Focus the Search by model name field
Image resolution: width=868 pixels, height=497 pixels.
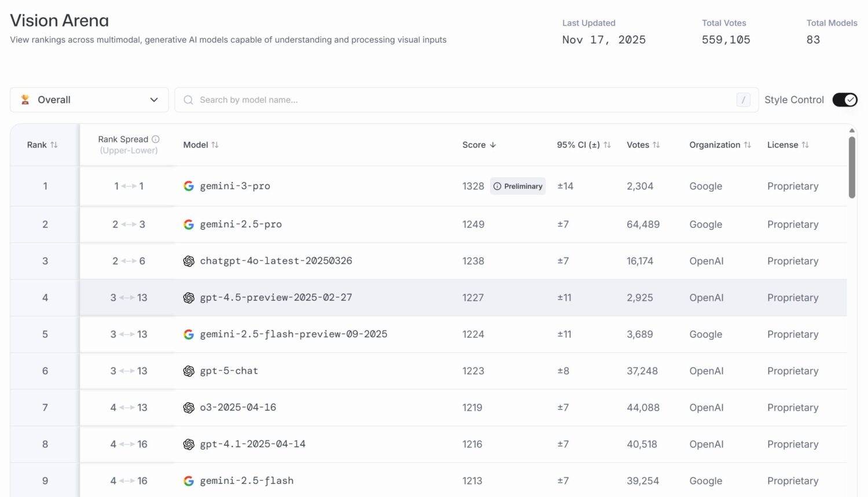point(466,100)
